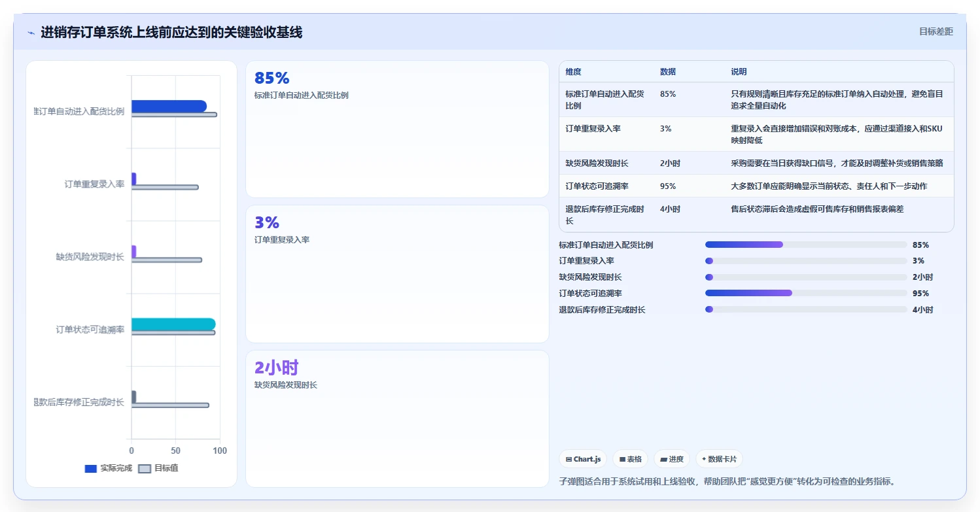Click the 4小时 value beside the progress bar

coord(922,310)
